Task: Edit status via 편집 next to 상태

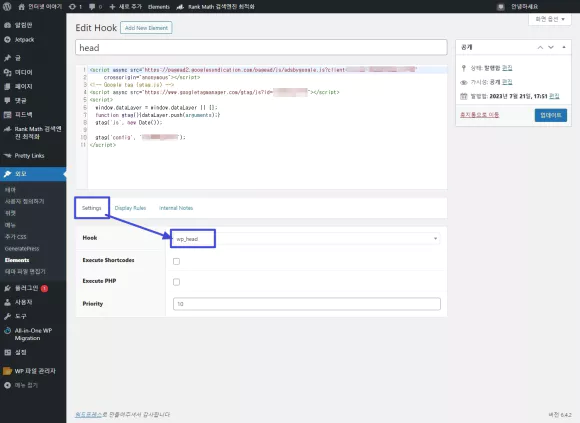Action: pyautogui.click(x=507, y=68)
